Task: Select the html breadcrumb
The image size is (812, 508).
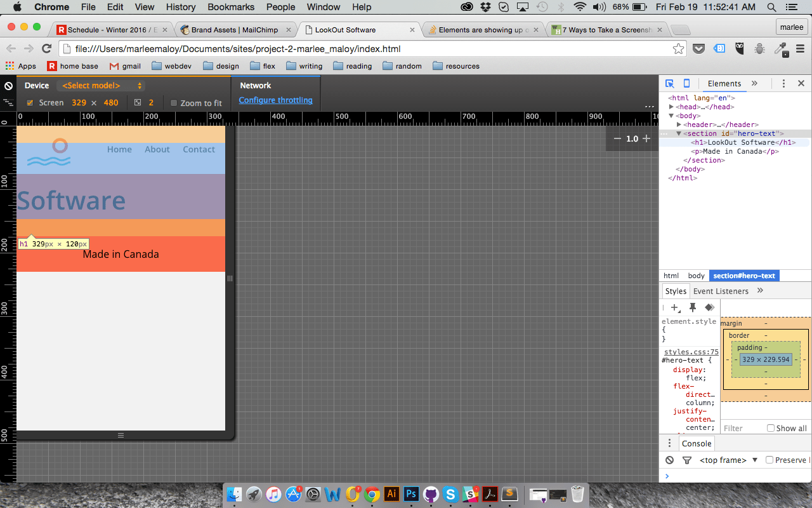Action: (x=671, y=276)
